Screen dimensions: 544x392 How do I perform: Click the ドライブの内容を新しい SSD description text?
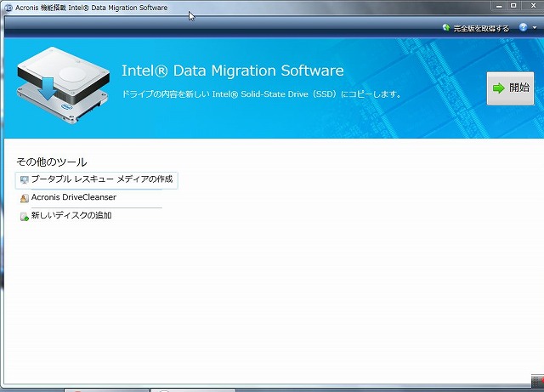pos(261,94)
